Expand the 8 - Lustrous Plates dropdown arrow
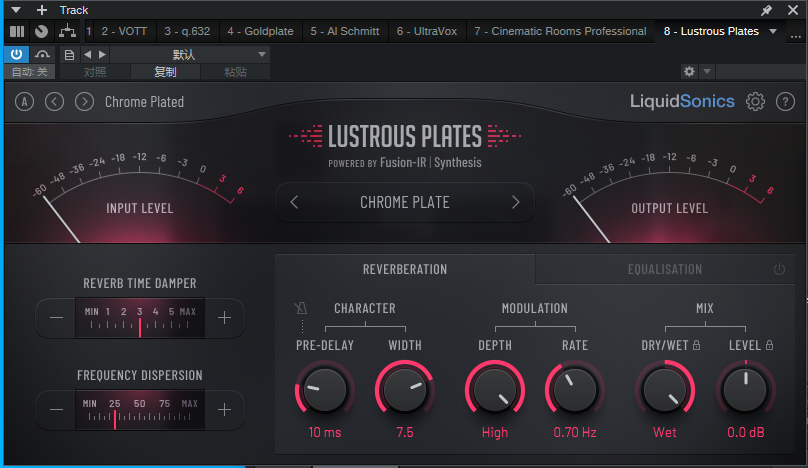Viewport: 808px width, 468px height. click(773, 31)
